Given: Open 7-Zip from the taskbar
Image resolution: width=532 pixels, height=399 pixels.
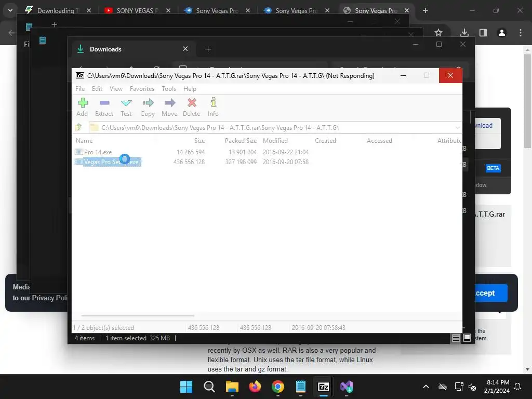Looking at the screenshot, I should [323, 387].
